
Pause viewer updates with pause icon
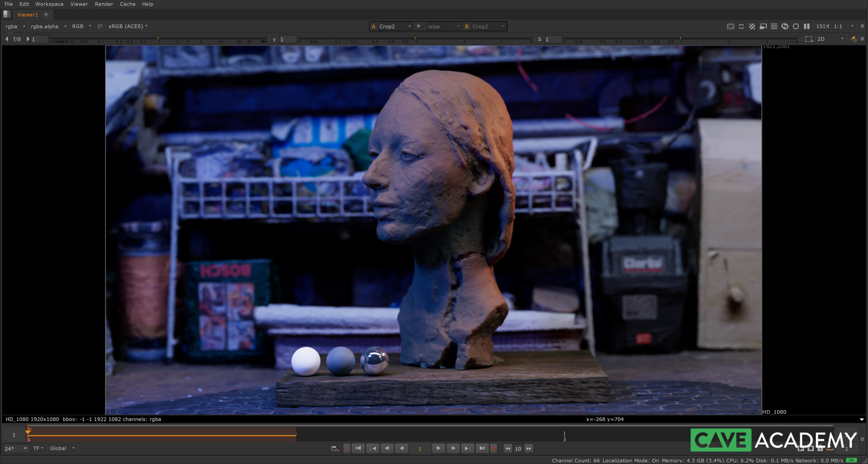(x=806, y=26)
